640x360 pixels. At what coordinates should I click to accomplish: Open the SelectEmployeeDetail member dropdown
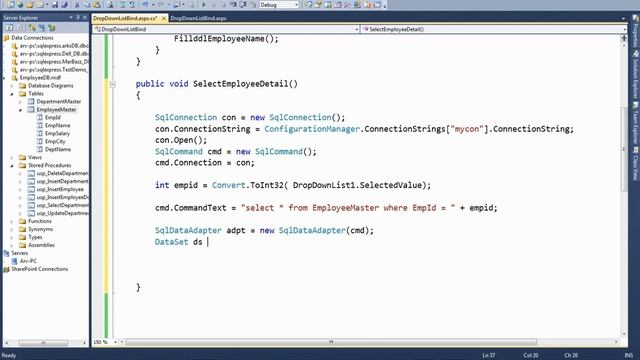624,29
